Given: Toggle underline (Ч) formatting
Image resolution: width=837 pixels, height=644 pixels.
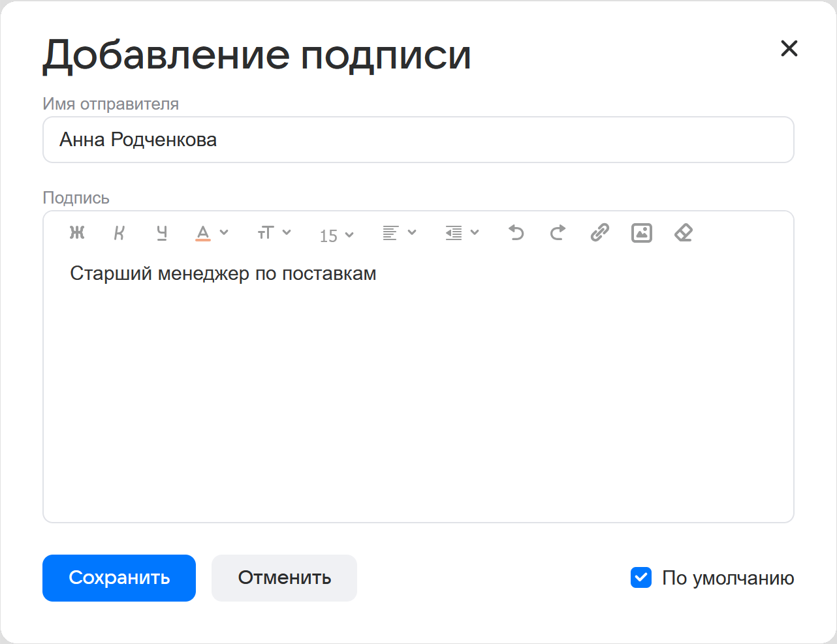Looking at the screenshot, I should tap(162, 233).
